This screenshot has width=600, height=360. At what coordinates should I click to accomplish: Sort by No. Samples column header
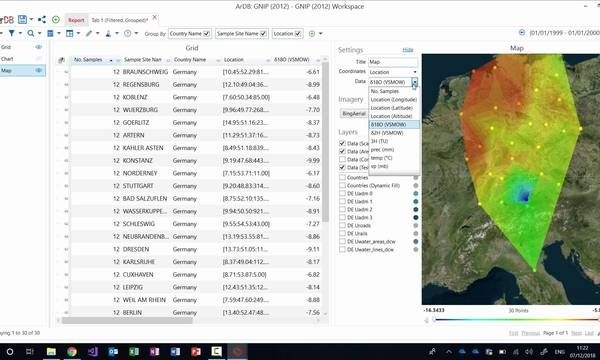88,60
